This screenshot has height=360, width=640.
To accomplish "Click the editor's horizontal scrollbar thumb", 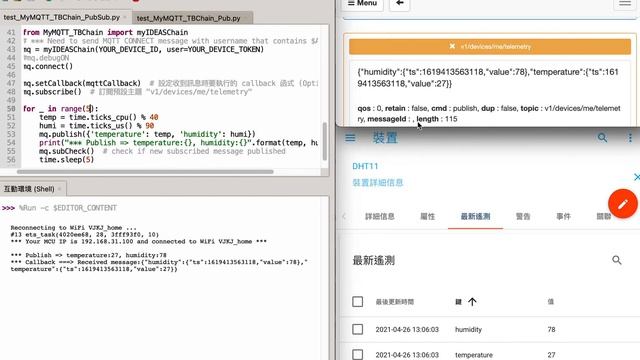I will [x=145, y=172].
